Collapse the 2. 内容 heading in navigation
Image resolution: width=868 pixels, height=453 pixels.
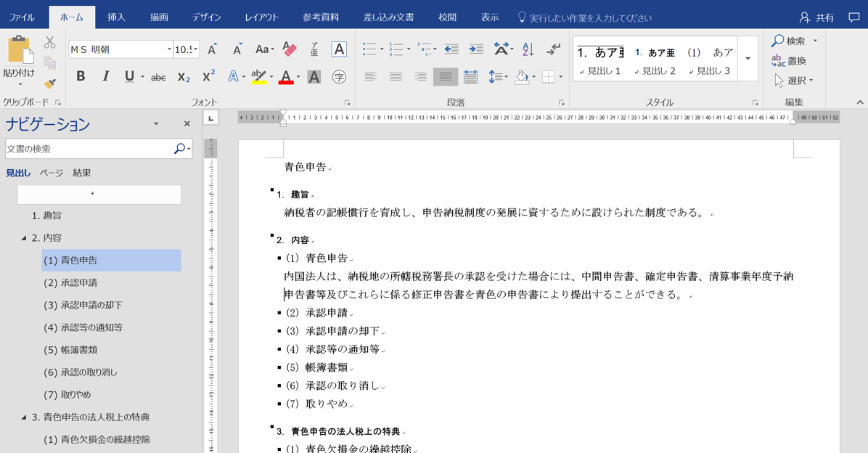point(24,238)
